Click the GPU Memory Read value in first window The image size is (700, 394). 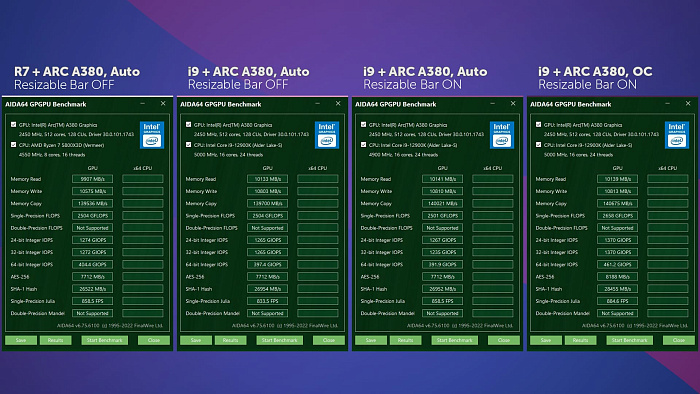tap(92, 179)
